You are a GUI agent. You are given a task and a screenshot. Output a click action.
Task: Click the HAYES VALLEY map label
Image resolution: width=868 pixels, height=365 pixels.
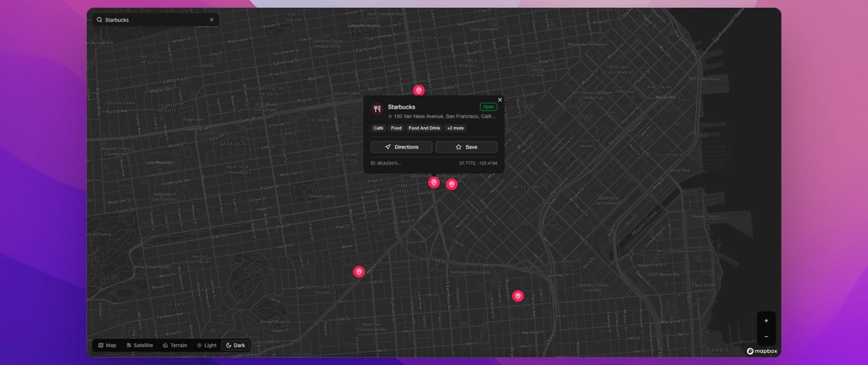click(x=404, y=189)
